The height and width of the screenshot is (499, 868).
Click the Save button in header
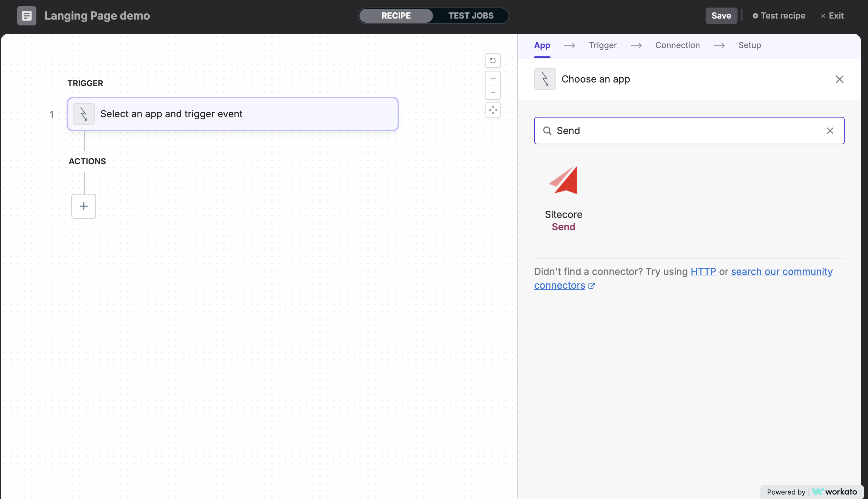721,15
